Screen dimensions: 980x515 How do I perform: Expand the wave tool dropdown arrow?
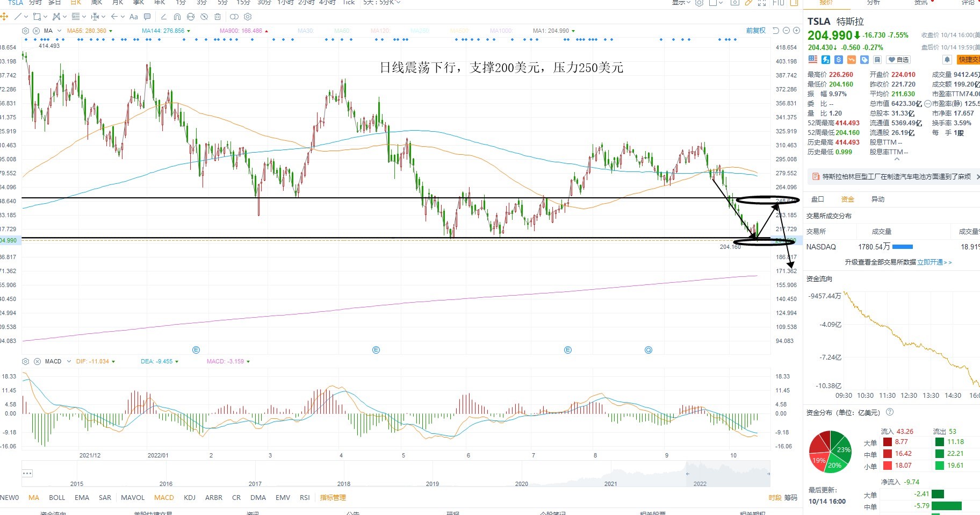(64, 17)
